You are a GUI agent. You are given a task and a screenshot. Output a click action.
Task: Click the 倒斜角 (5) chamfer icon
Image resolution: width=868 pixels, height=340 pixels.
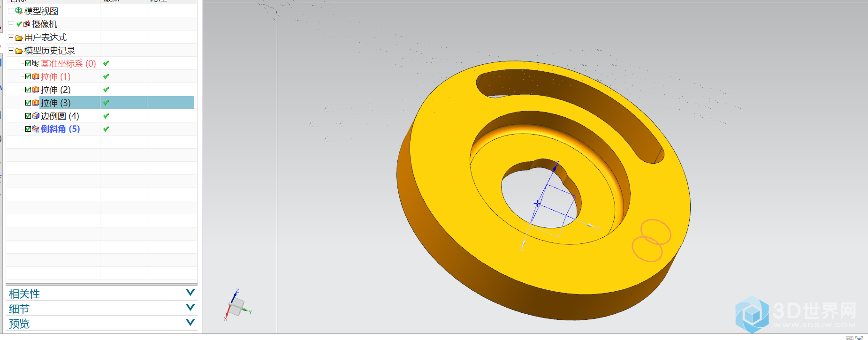[36, 129]
